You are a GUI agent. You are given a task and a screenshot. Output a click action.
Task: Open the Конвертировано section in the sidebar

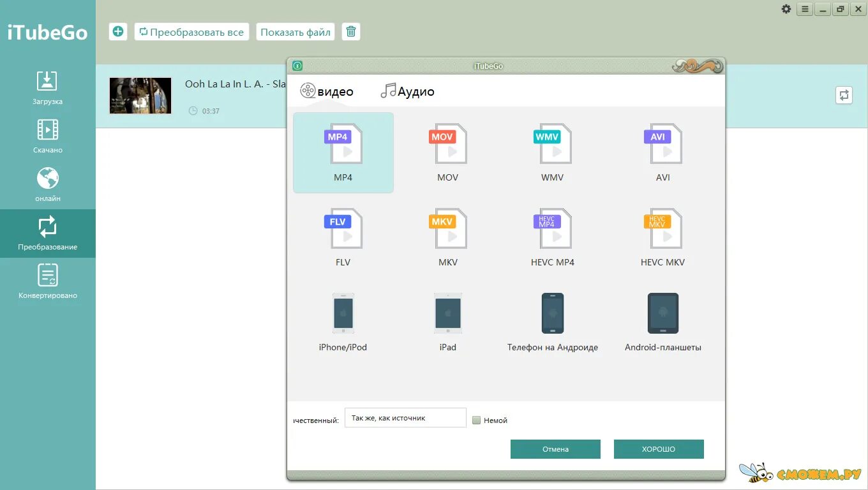(x=47, y=281)
